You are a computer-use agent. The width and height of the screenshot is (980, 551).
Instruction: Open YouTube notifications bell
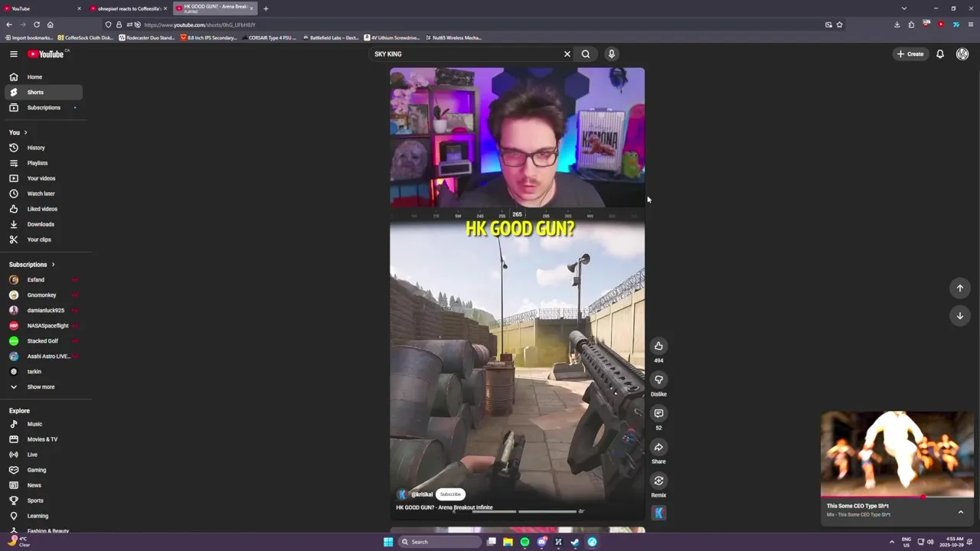pos(940,54)
